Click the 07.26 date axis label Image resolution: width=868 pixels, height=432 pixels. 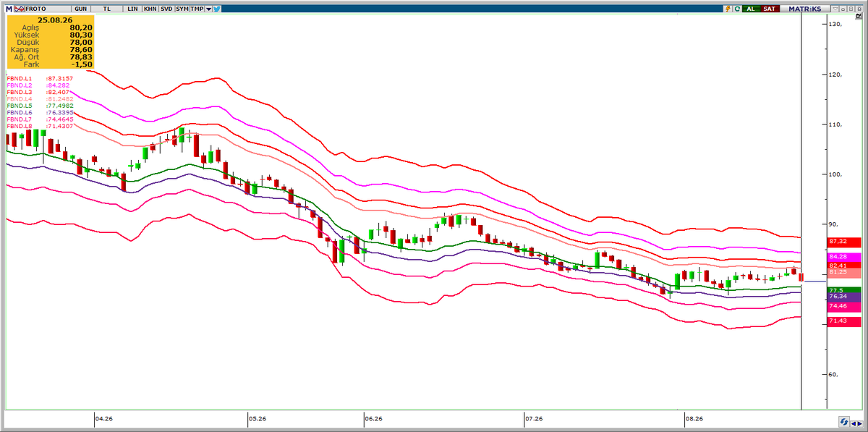[x=534, y=418]
